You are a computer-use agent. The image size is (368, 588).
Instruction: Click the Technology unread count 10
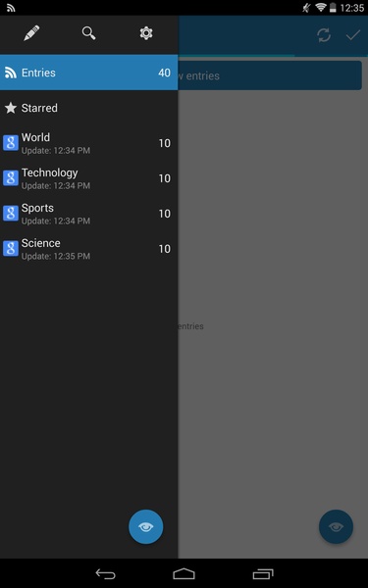(165, 178)
